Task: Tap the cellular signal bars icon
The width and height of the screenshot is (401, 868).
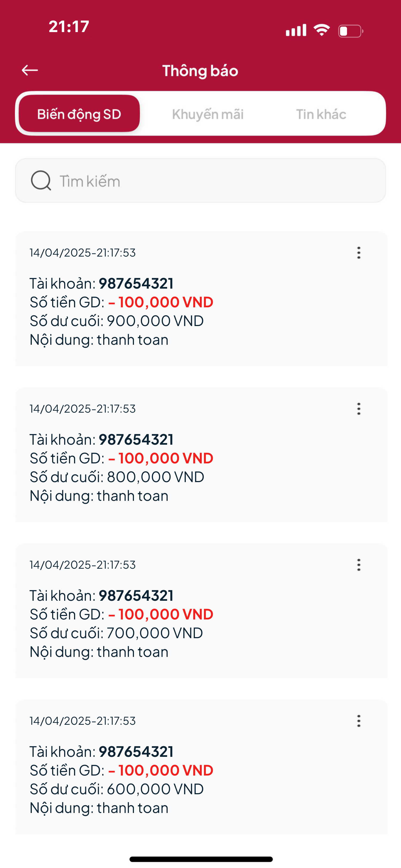Action: pos(296,30)
